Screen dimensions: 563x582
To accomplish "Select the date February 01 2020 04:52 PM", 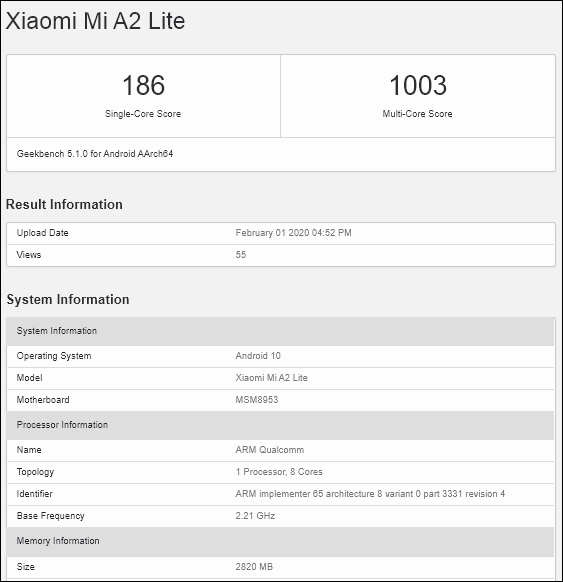I will point(293,233).
